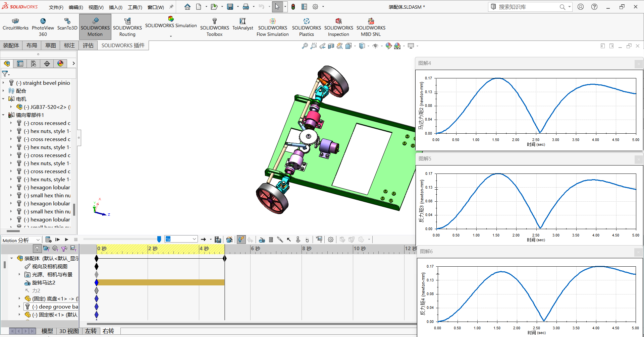
Task: Toggle the Filter Selected button in the timeline
Action: 64,249
